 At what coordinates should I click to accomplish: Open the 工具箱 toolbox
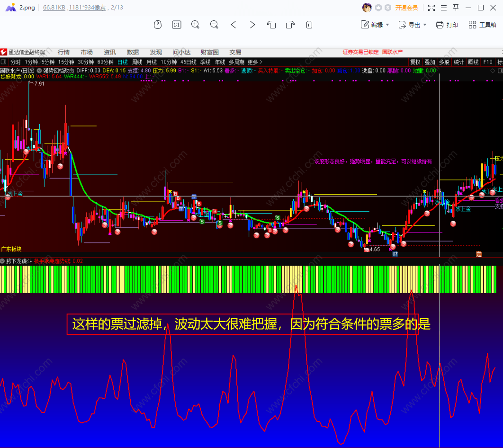(482, 25)
